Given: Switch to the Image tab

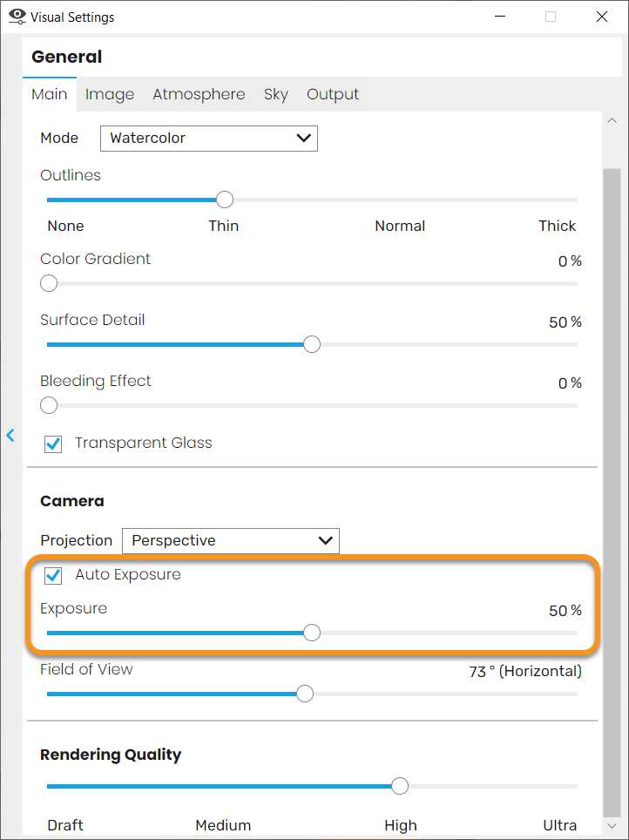Looking at the screenshot, I should [110, 93].
